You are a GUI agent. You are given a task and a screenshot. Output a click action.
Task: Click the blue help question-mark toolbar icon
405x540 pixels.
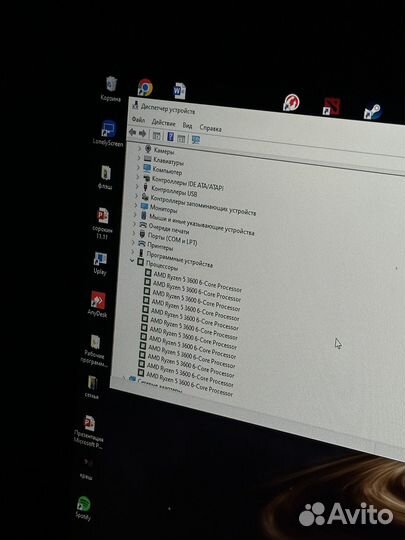click(x=170, y=136)
